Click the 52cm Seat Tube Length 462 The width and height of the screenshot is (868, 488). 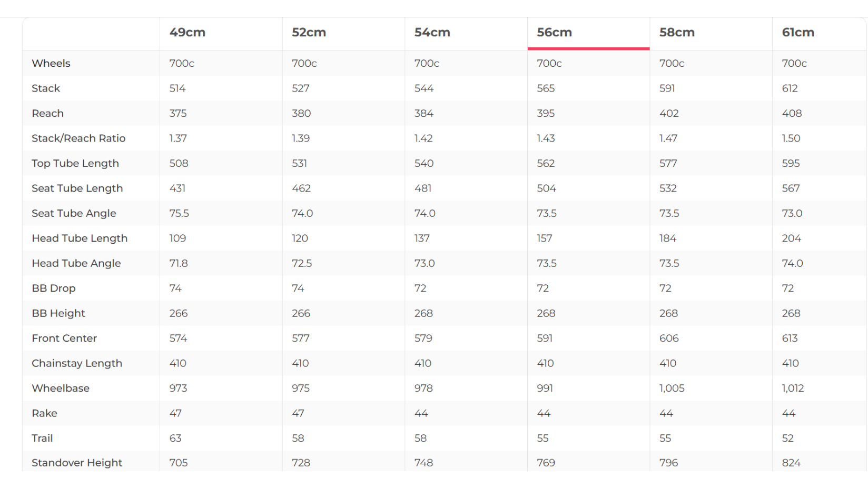(x=301, y=188)
